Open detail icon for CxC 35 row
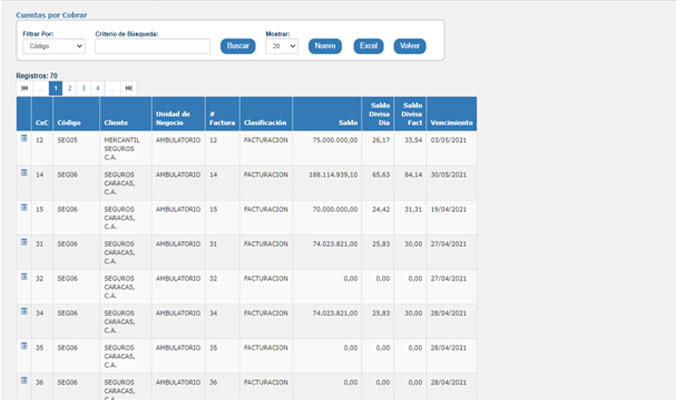This screenshot has height=400, width=676. [x=24, y=346]
